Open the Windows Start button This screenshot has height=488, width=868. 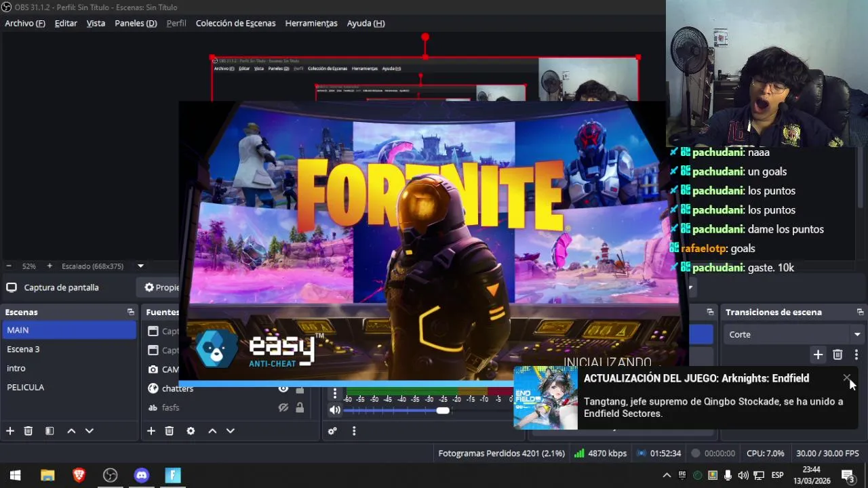click(x=16, y=475)
